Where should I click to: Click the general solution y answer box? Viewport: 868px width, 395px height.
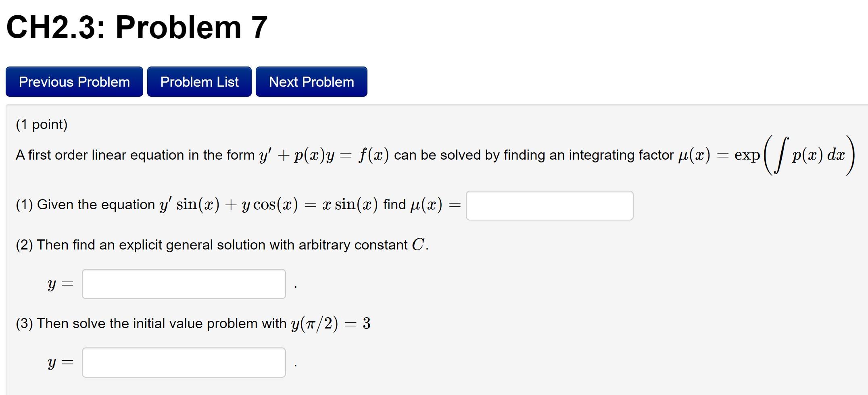point(184,283)
